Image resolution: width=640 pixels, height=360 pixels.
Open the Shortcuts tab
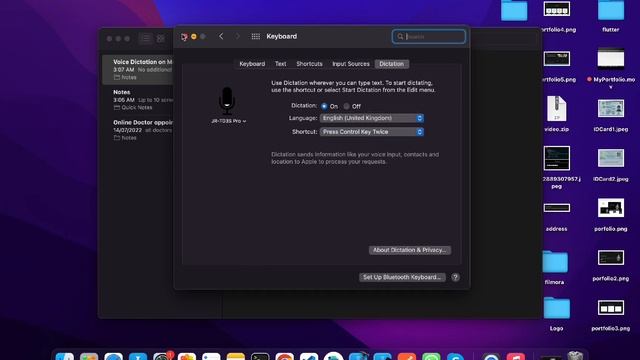point(309,64)
